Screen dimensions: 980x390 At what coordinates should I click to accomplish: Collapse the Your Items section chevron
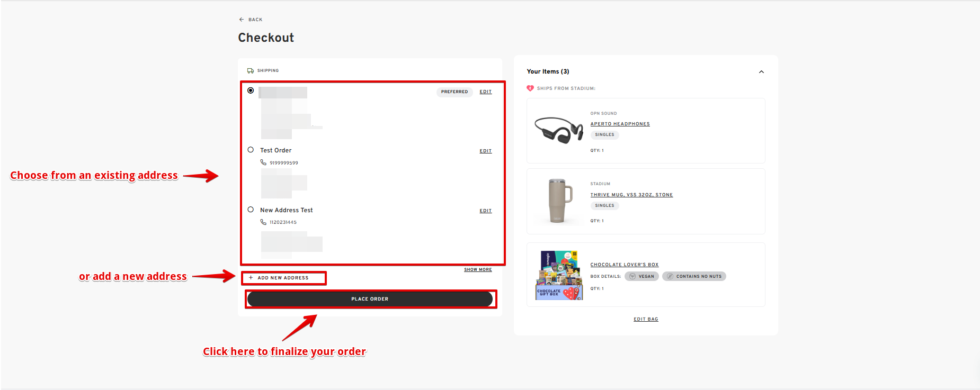[x=761, y=72]
